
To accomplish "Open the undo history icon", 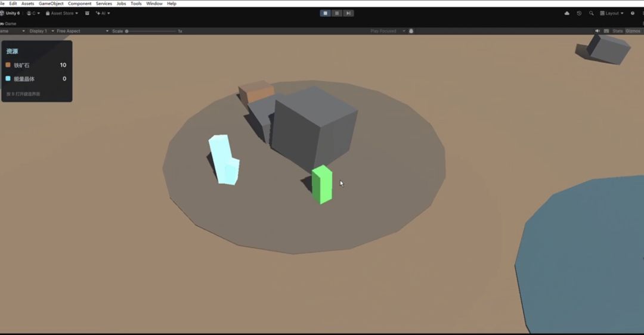I will 579,13.
